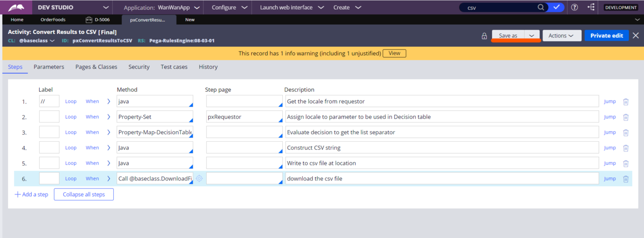Expand step 5 with its chevron
644x238 pixels.
(108, 163)
